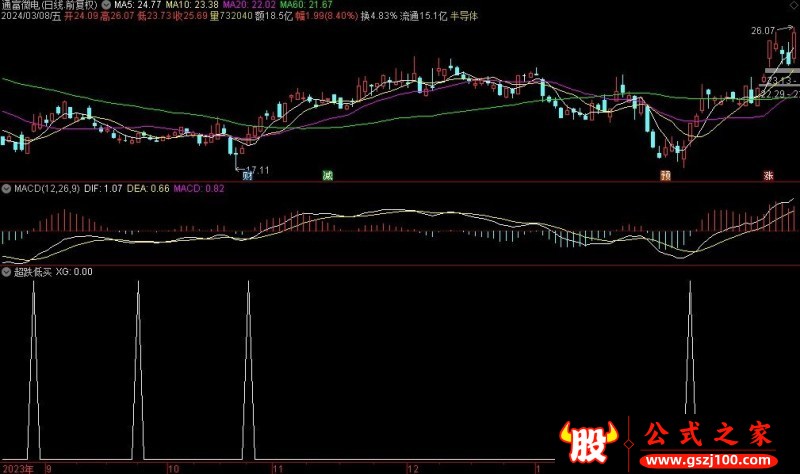800x474 pixels.
Task: Click the 预 event marker icon
Action: point(665,175)
